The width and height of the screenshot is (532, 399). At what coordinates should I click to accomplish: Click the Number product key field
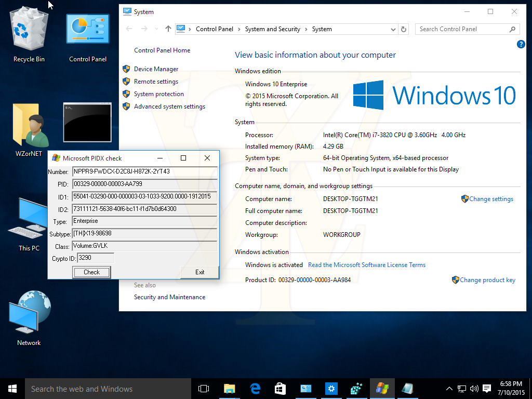tap(144, 171)
